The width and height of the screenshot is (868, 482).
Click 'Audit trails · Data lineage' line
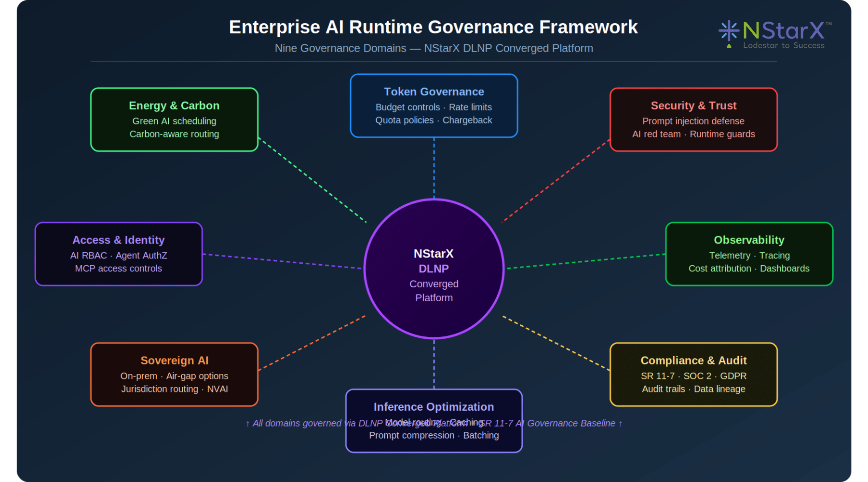coord(693,389)
